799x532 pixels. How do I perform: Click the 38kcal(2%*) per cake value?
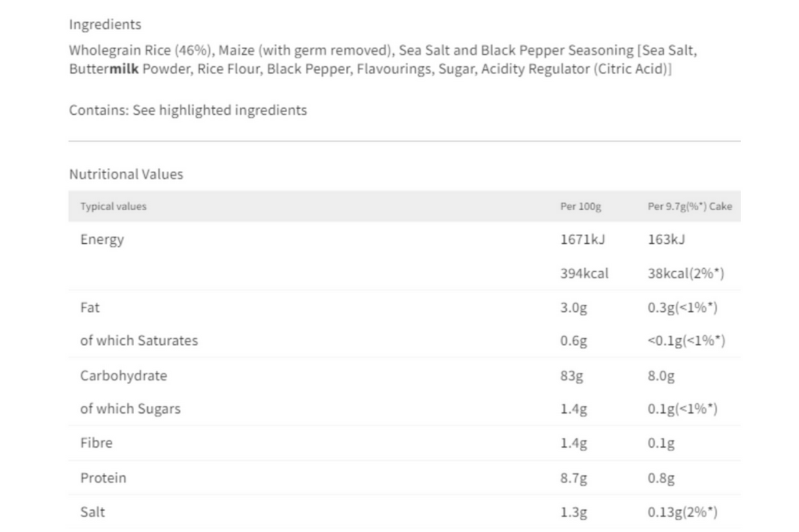pos(686,273)
